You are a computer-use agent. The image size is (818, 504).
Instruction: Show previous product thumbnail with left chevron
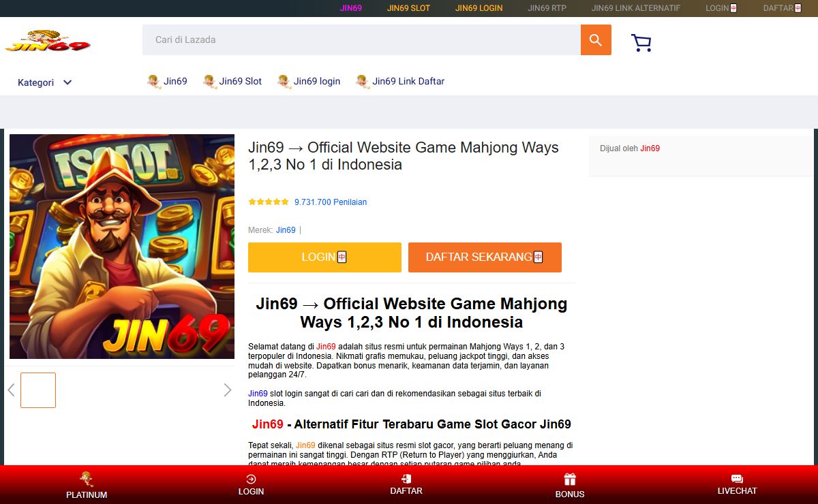click(11, 390)
